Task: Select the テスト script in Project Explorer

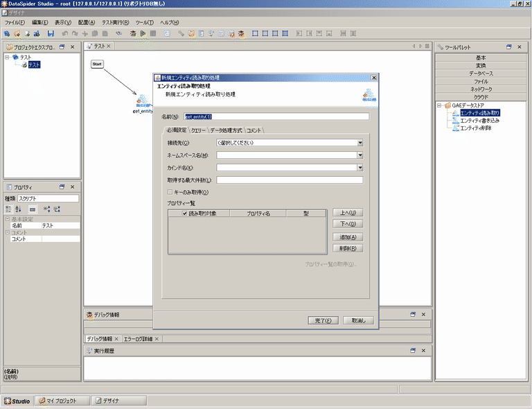Action: pos(34,64)
